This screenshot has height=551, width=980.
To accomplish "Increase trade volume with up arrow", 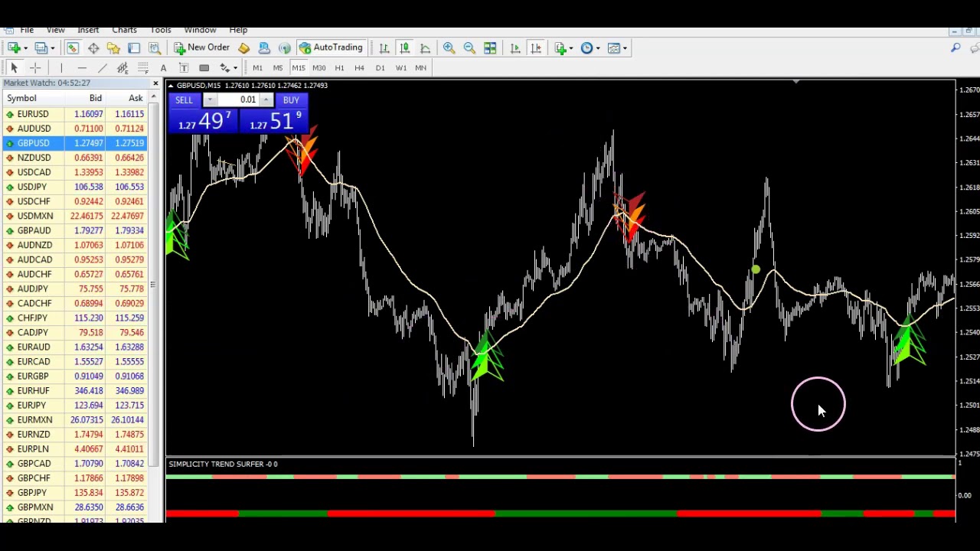I will 266,100.
